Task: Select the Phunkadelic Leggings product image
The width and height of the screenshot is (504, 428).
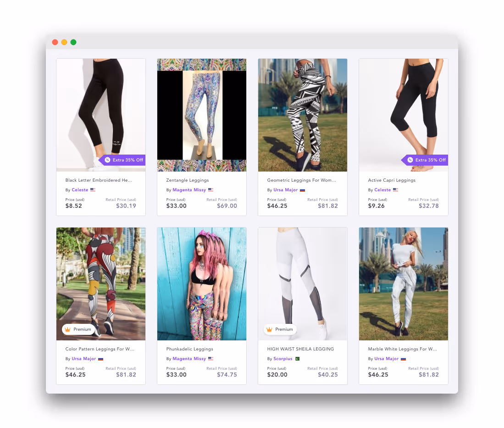Action: point(202,283)
